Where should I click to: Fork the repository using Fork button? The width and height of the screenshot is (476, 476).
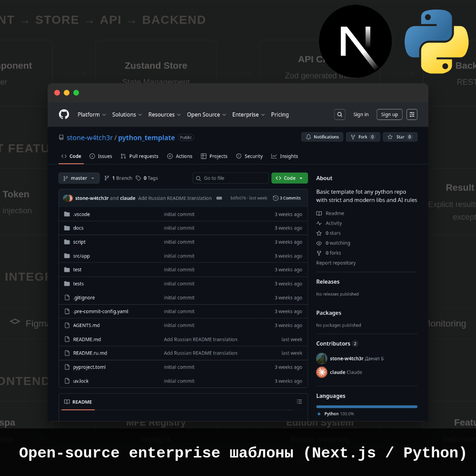click(x=363, y=137)
